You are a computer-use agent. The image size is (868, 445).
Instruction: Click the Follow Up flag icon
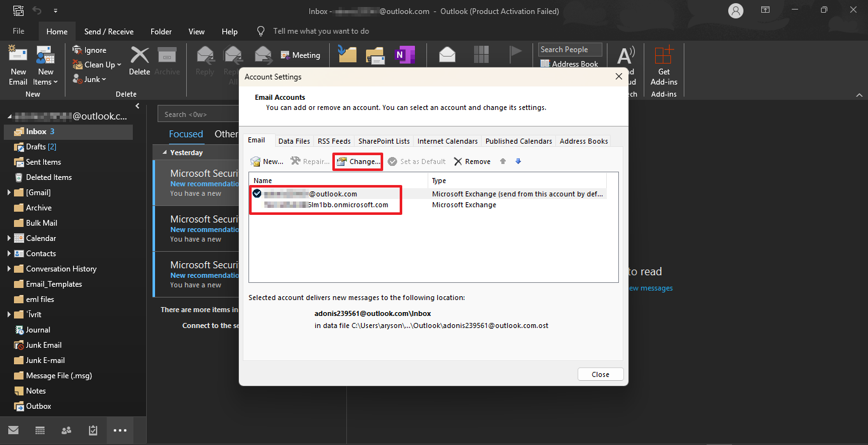516,55
